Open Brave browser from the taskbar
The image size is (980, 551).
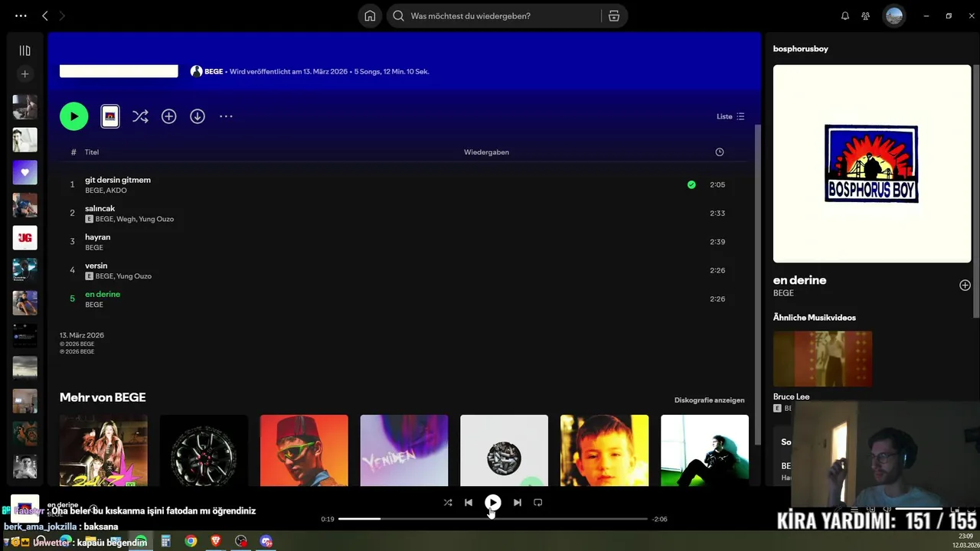[216, 542]
